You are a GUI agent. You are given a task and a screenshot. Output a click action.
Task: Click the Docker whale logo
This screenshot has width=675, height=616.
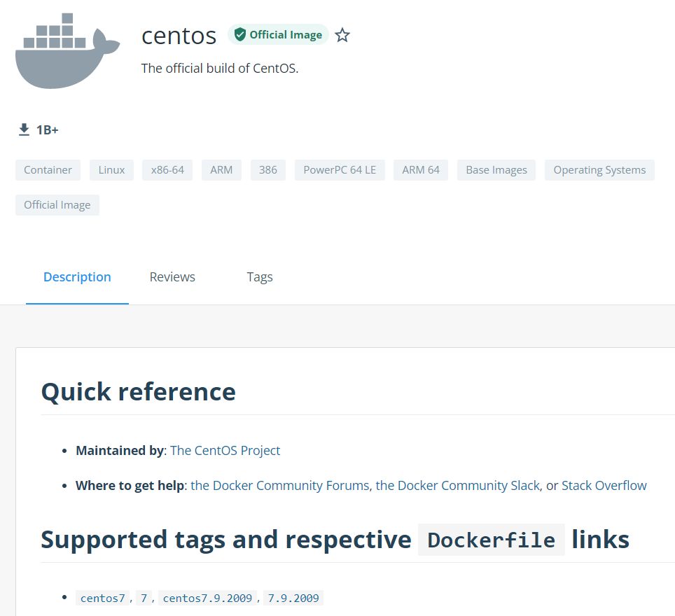(68, 51)
